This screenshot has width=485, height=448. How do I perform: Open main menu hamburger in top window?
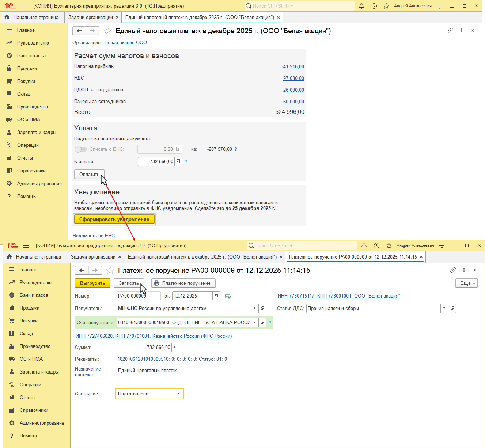pos(23,6)
